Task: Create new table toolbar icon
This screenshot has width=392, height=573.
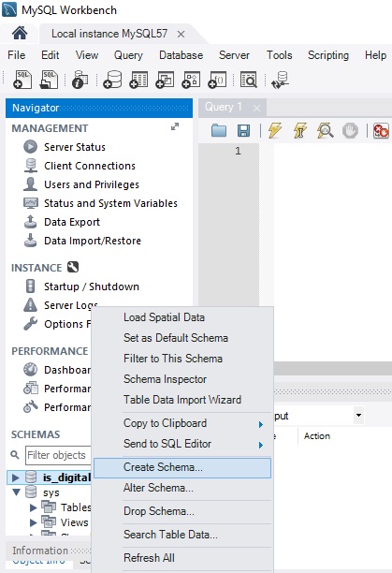Action: pyautogui.click(x=138, y=80)
